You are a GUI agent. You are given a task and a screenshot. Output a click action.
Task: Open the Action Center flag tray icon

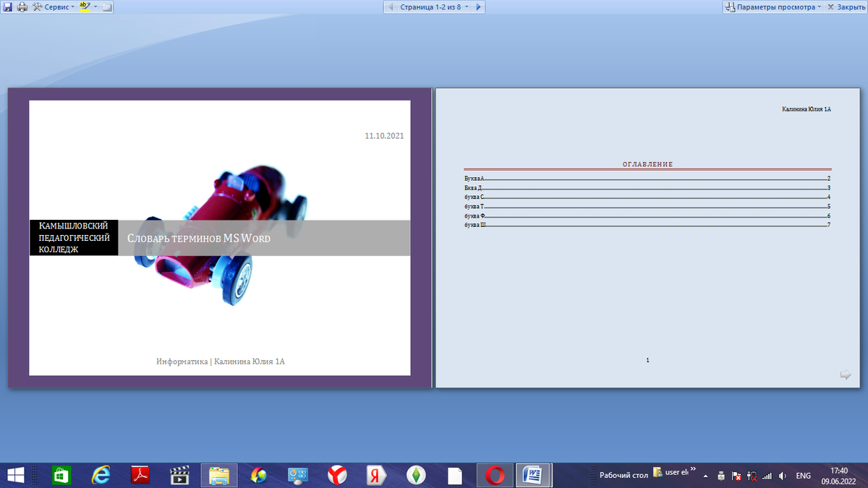click(736, 476)
